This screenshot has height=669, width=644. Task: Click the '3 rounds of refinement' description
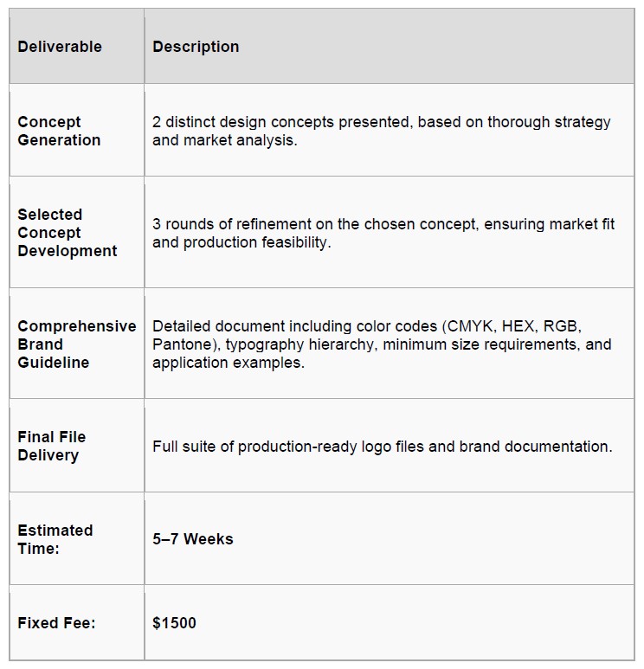click(x=383, y=233)
